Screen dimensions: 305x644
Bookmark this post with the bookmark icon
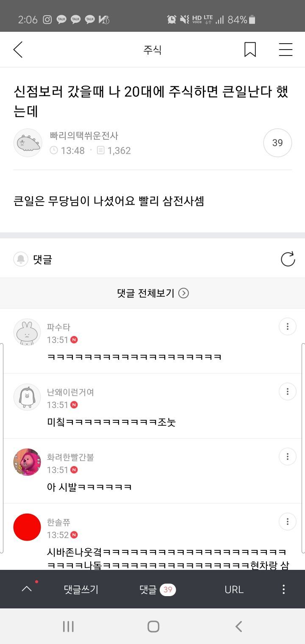pos(250,50)
